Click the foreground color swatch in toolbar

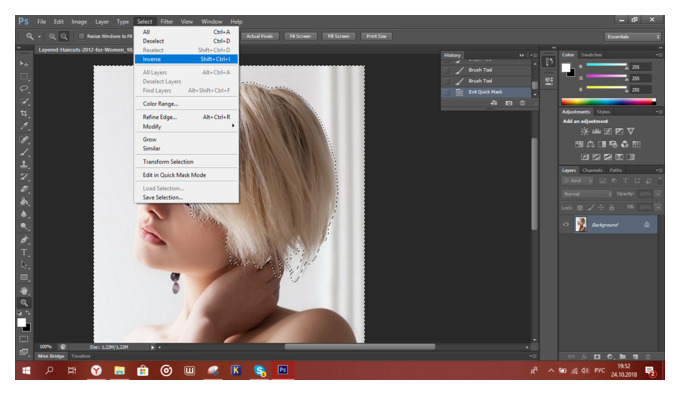coord(21,323)
